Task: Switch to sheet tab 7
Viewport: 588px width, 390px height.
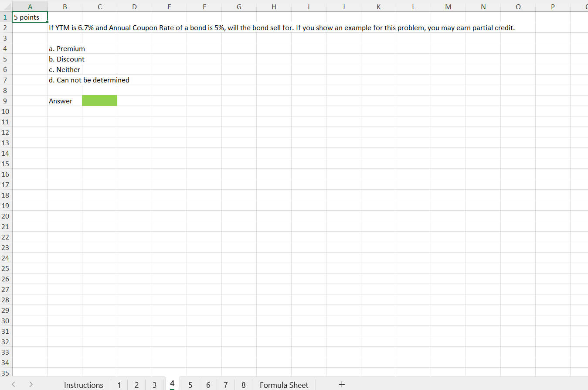Action: [225, 385]
